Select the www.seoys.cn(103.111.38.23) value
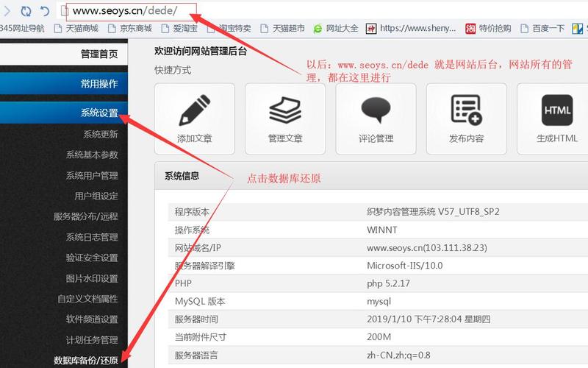588x368 pixels. point(427,248)
